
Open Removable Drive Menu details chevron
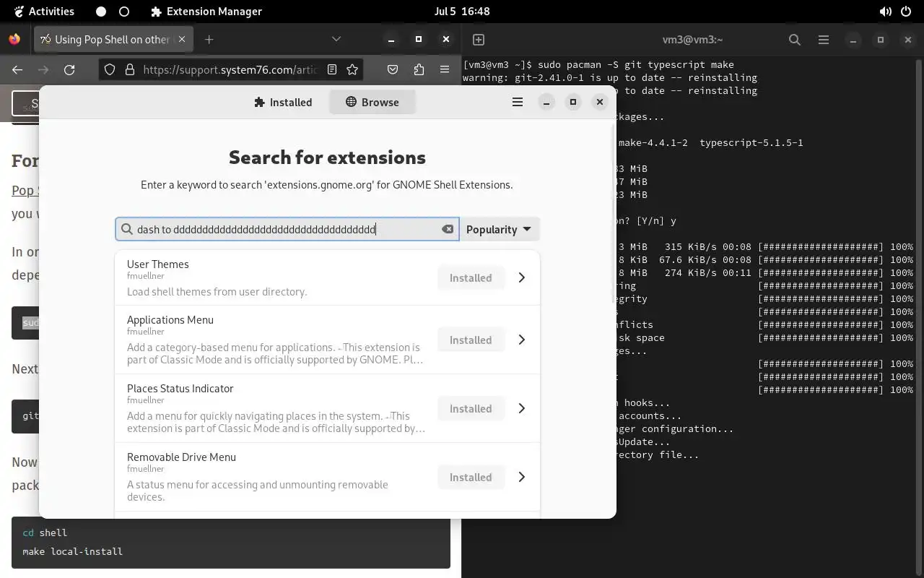[x=521, y=477]
